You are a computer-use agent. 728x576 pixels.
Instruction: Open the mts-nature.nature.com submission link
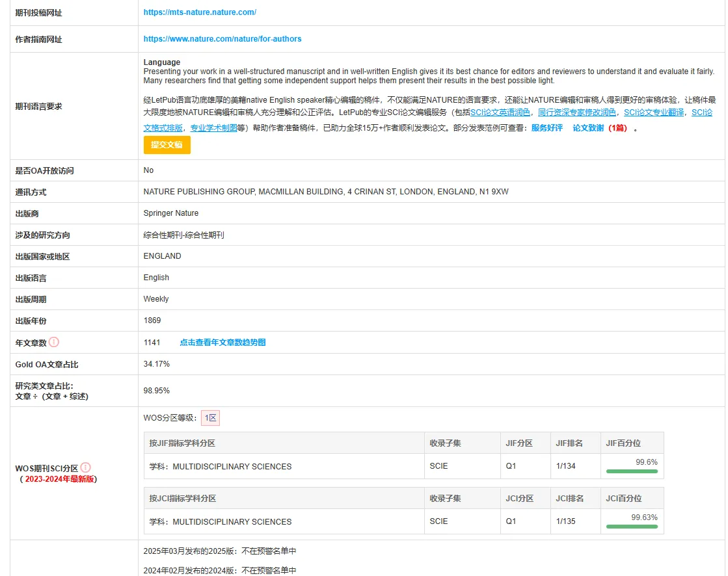[x=200, y=12]
